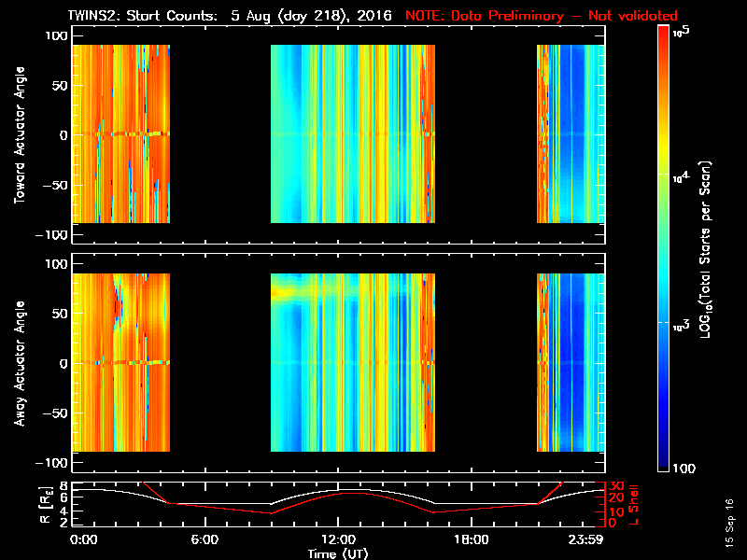This screenshot has height=560, width=747.
Task: Click the Toward panel's '0' tick label
Action: click(63, 135)
